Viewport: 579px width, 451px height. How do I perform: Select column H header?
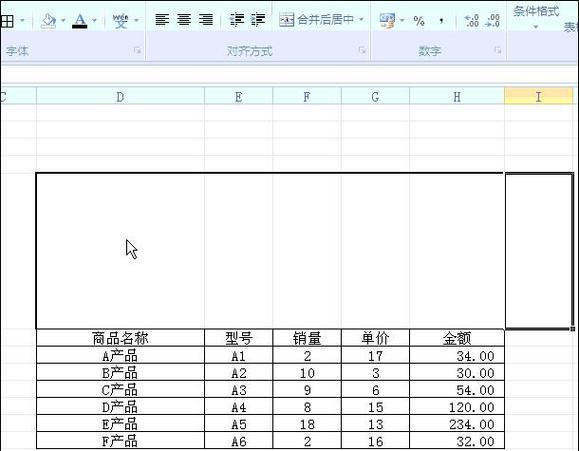[x=457, y=97]
